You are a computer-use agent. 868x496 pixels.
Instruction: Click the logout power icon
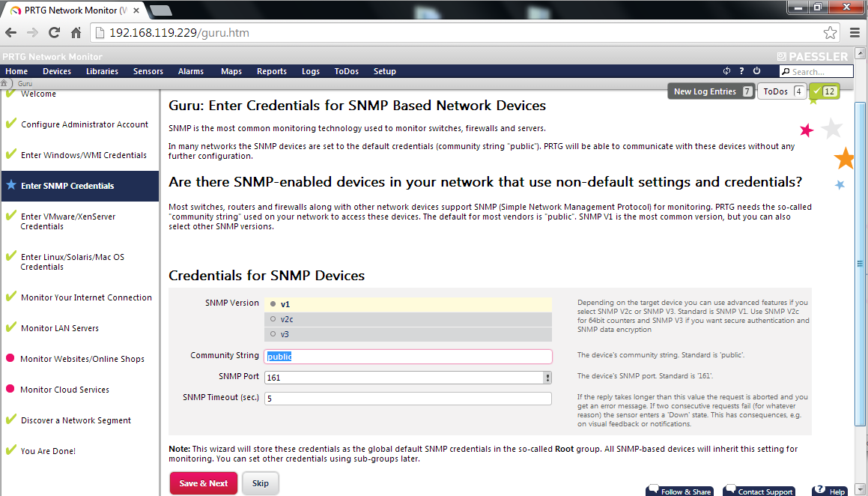[756, 71]
